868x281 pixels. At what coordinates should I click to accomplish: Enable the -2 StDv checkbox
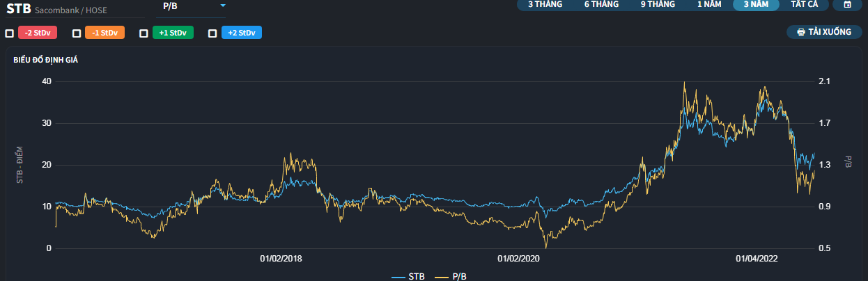coord(9,33)
